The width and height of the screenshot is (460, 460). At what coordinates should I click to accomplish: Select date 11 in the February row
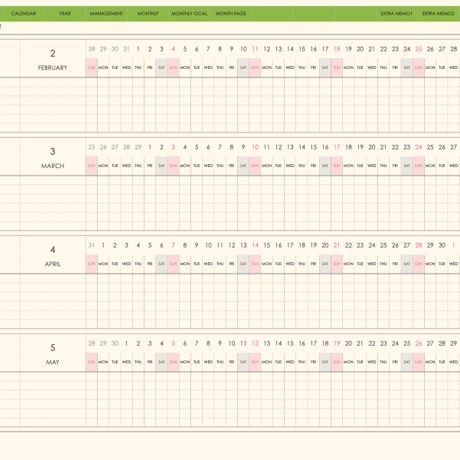255,49
